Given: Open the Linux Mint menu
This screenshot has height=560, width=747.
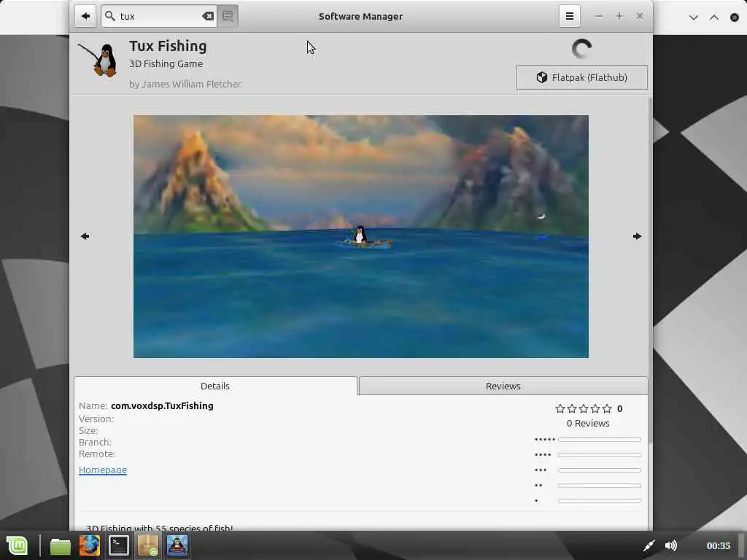Looking at the screenshot, I should [x=18, y=545].
